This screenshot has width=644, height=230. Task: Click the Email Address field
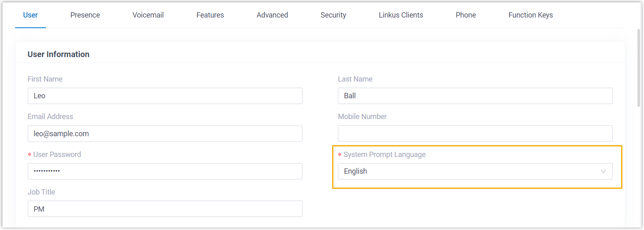[x=165, y=134]
